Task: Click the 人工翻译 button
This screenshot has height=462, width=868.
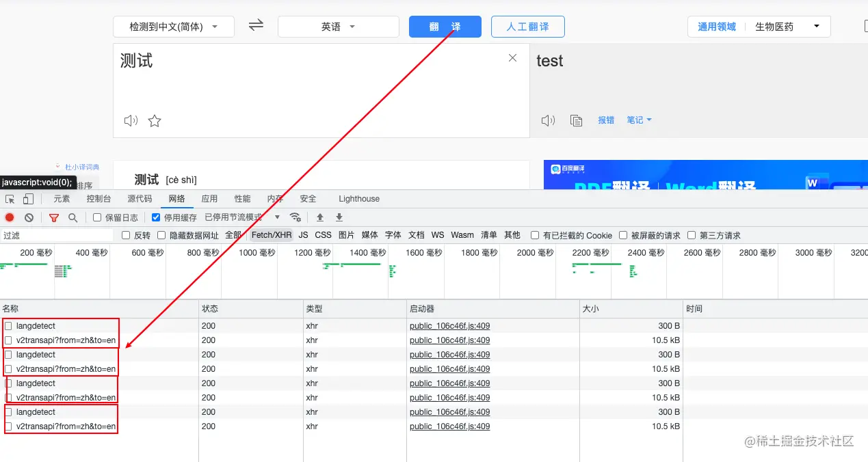Action: click(528, 27)
